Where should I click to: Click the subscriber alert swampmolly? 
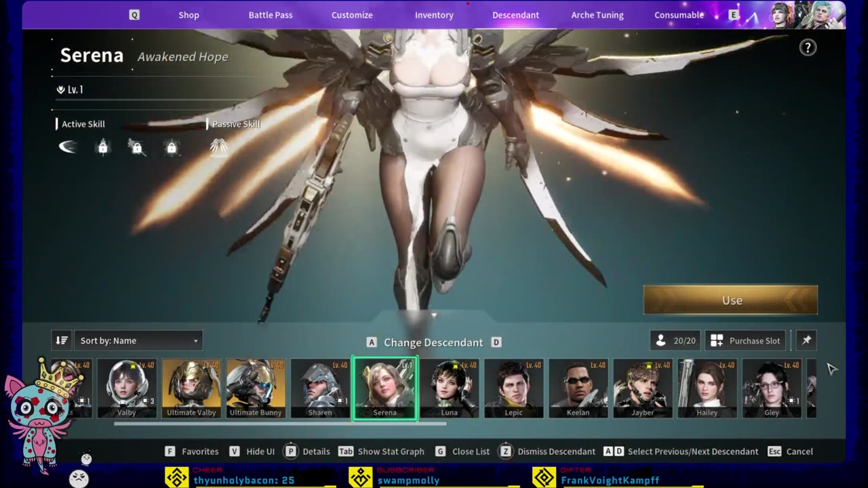tap(408, 480)
